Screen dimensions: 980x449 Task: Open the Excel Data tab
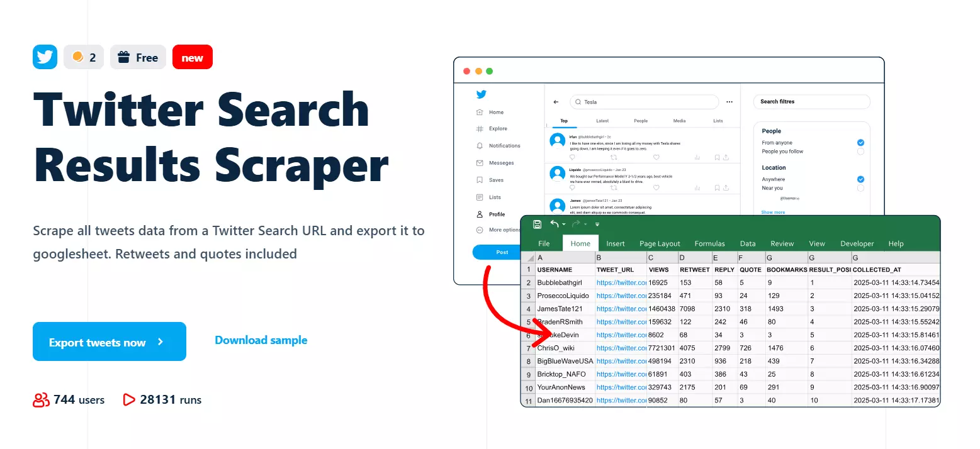748,243
